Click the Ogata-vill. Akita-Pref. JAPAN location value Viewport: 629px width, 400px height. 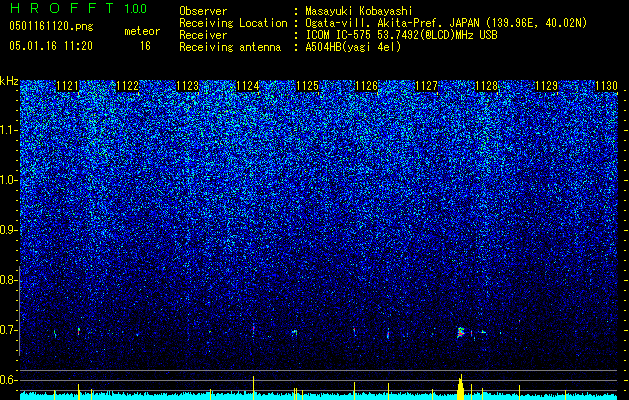[446, 23]
